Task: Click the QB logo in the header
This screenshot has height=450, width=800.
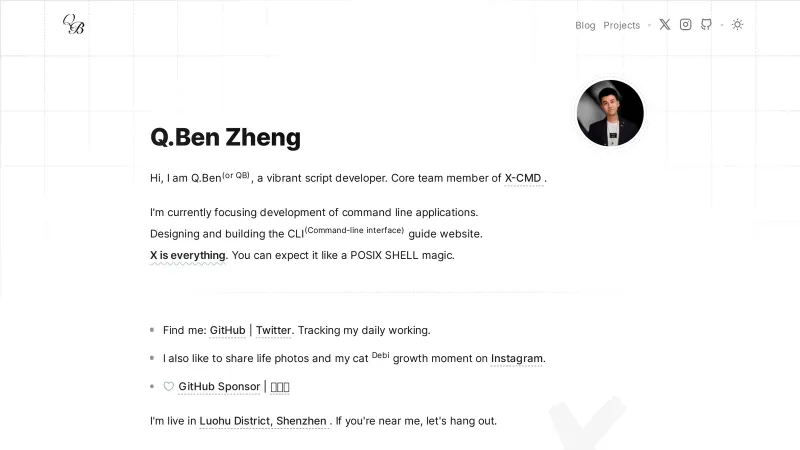Action: [x=73, y=24]
